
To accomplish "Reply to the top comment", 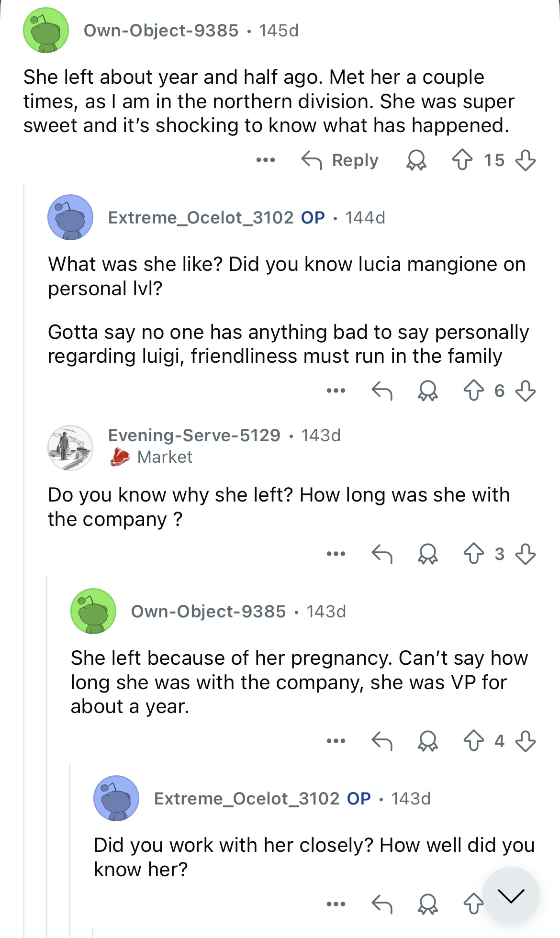I will point(340,160).
